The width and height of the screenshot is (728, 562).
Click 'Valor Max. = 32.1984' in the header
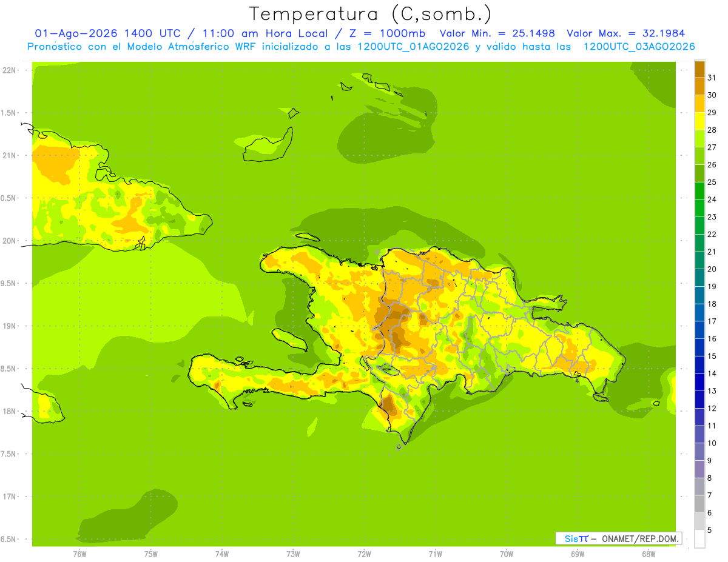tap(625, 33)
